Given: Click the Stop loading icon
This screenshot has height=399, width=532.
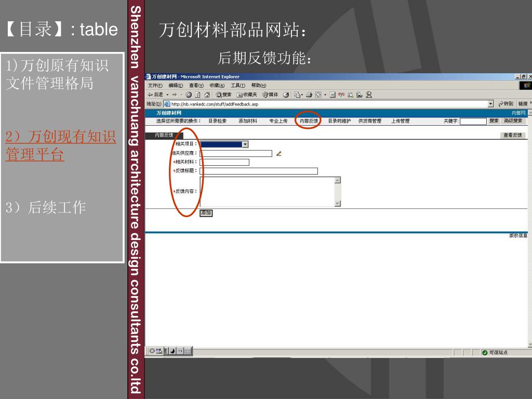Looking at the screenshot, I should pyautogui.click(x=189, y=95).
